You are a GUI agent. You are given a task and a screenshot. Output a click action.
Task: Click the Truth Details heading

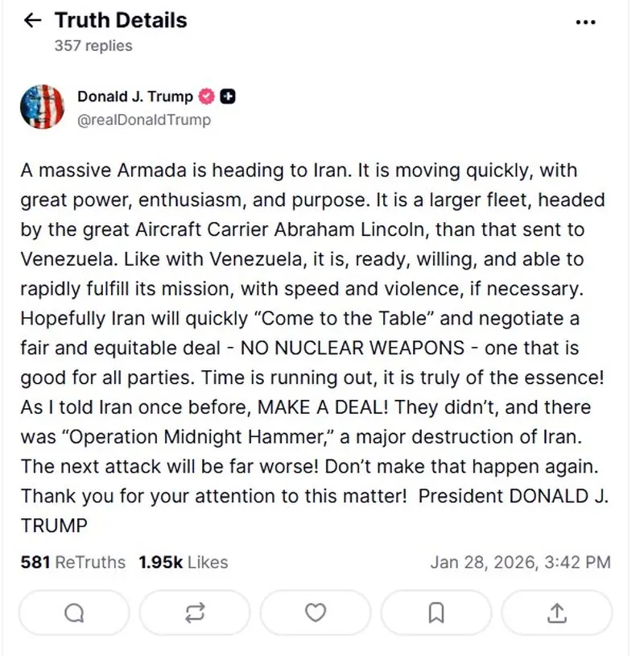click(121, 21)
